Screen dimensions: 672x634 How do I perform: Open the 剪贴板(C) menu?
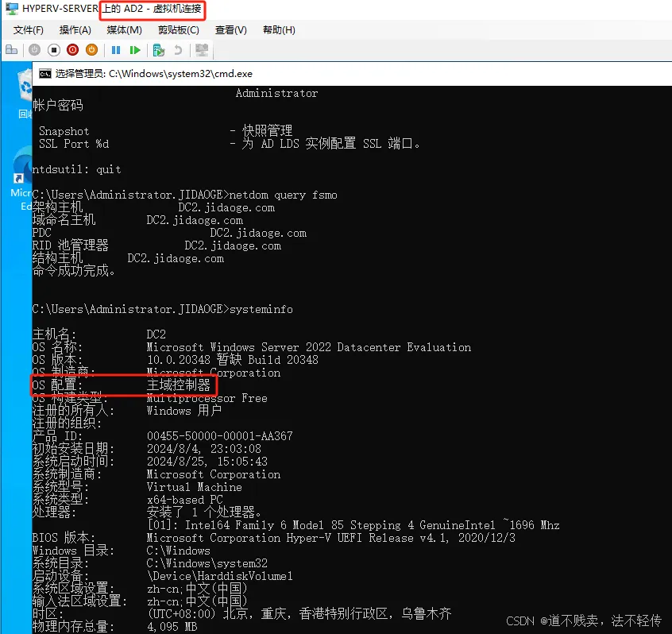pyautogui.click(x=178, y=30)
